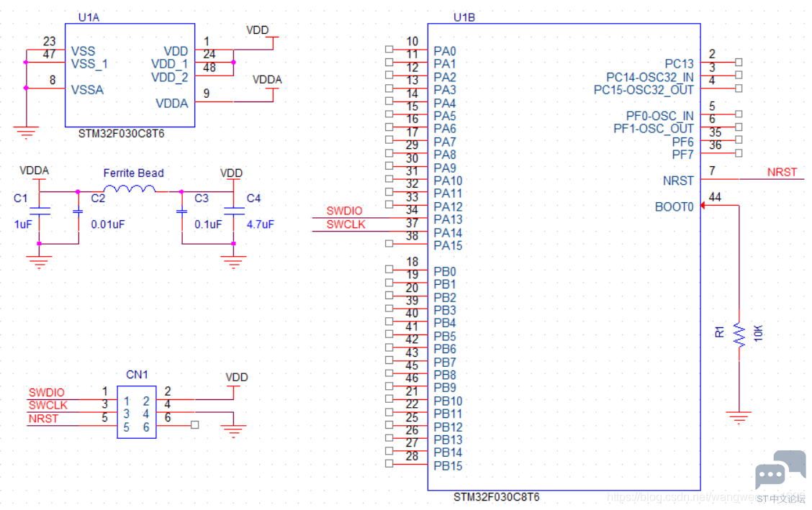Click the 0.1uF value of C3
The height and width of the screenshot is (510, 812).
coord(208,224)
